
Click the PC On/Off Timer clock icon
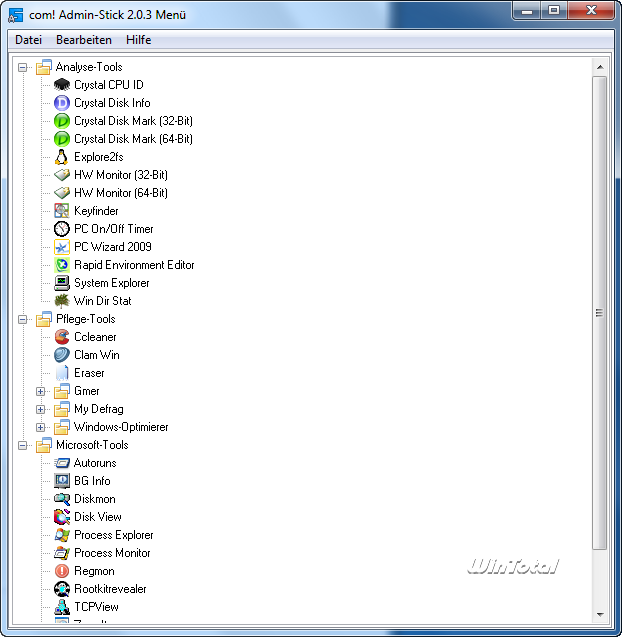point(62,229)
